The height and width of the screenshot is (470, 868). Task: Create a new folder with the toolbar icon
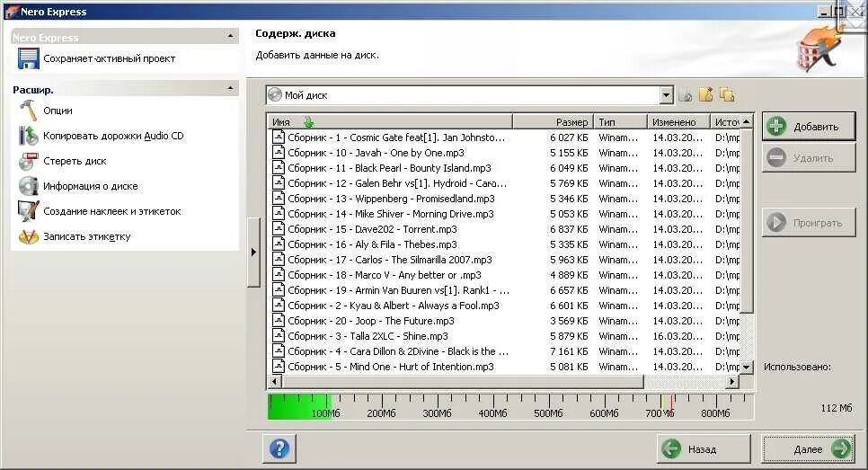tap(705, 94)
